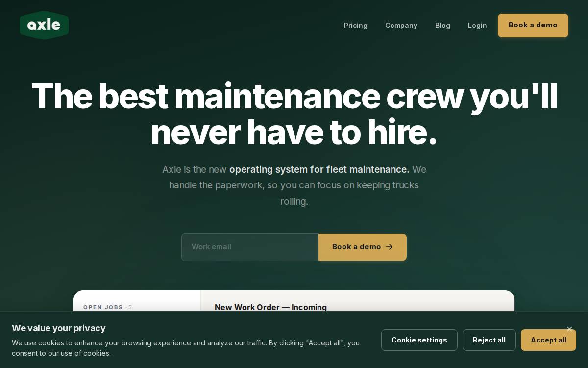This screenshot has width=588, height=368.
Task: Open the Pricing page
Action: (x=356, y=26)
